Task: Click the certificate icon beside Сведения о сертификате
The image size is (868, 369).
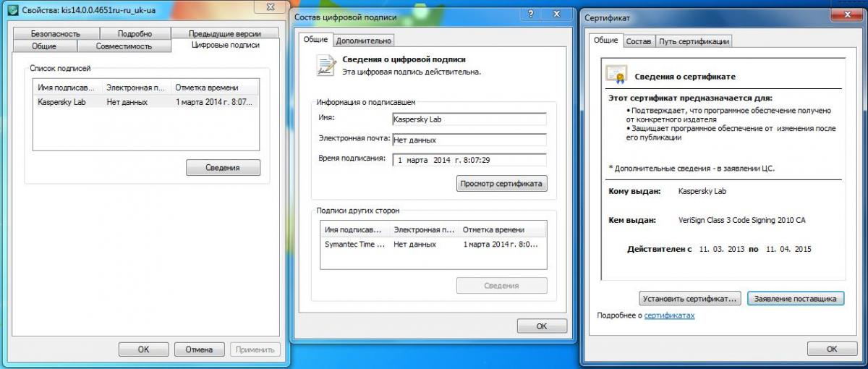Action: (x=616, y=75)
